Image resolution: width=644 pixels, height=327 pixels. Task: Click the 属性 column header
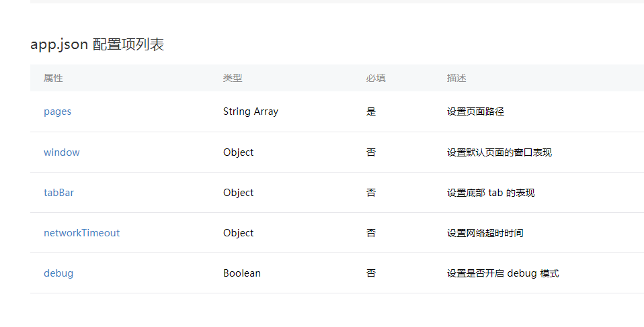click(x=53, y=78)
